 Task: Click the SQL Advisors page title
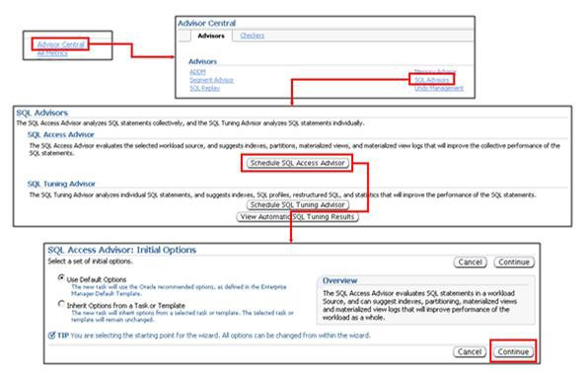42,112
